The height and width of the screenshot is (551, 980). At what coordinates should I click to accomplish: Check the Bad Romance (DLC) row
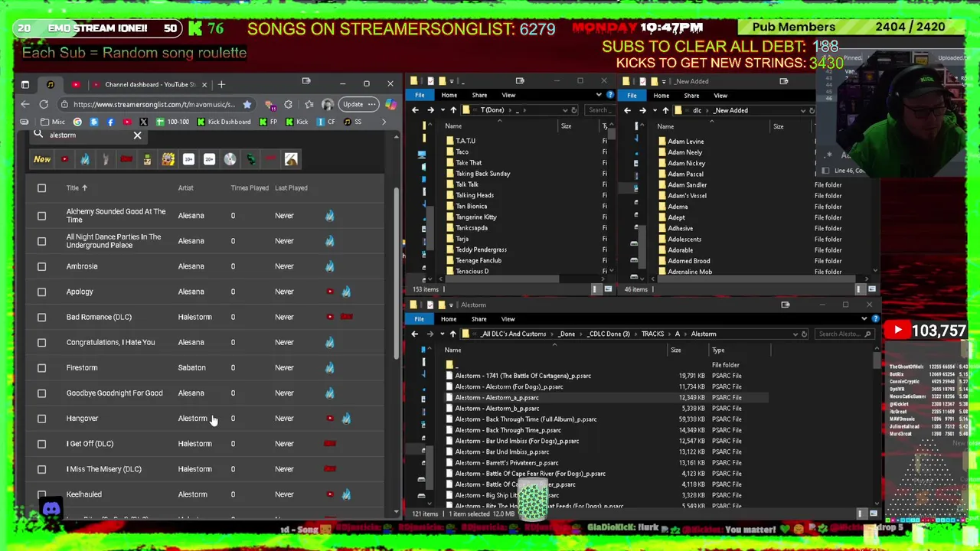point(42,317)
